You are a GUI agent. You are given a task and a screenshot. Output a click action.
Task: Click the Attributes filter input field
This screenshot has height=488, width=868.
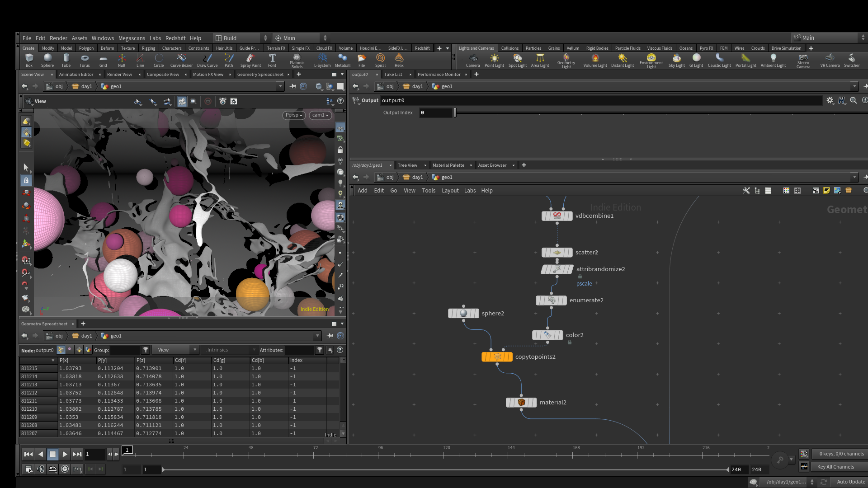click(x=299, y=350)
